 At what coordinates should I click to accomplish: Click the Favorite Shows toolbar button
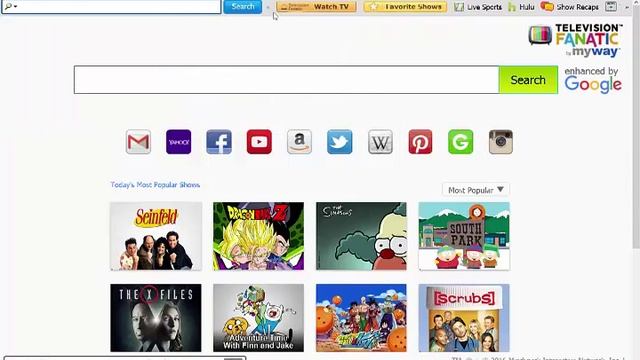coord(405,7)
